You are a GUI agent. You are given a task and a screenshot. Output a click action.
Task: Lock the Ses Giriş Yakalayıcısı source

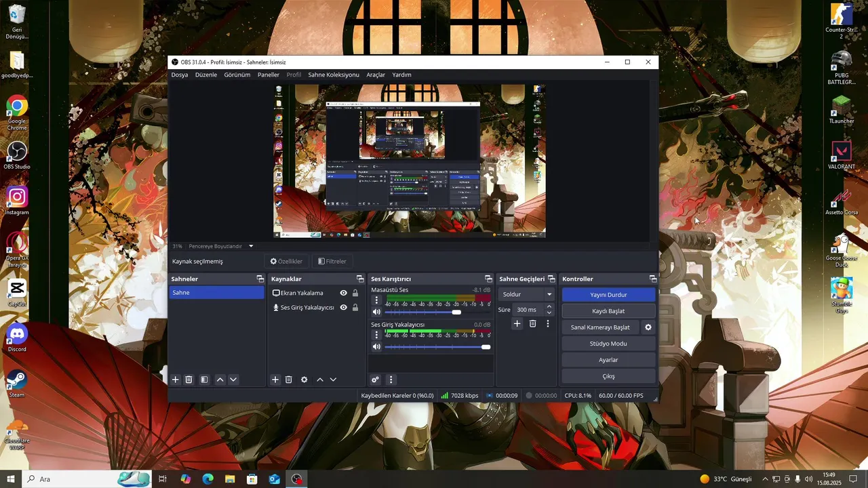[355, 307]
